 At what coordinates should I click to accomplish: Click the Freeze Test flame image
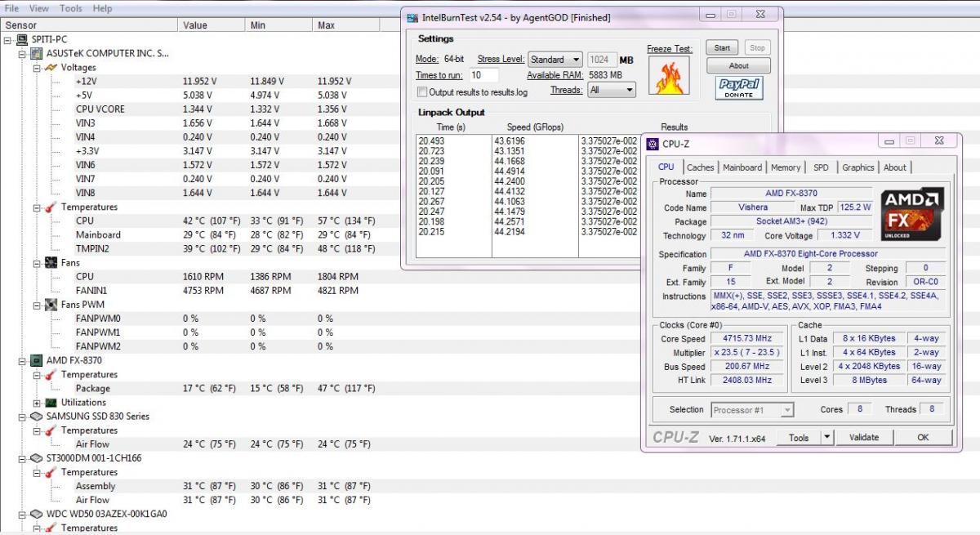click(669, 75)
